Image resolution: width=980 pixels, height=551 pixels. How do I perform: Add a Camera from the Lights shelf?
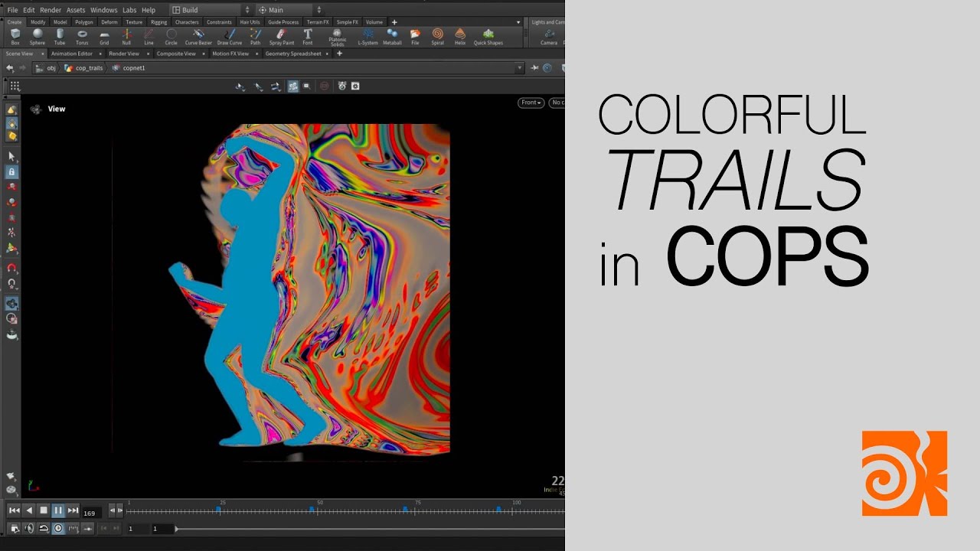(549, 37)
